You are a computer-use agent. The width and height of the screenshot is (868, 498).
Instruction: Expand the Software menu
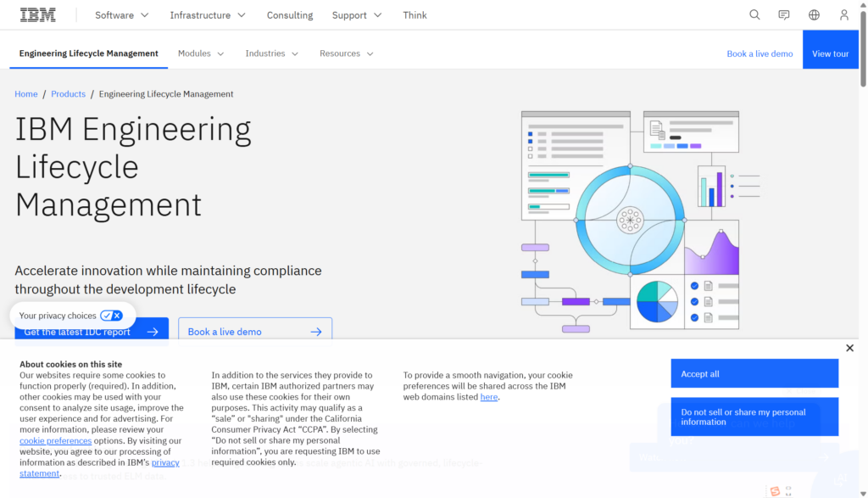(122, 15)
